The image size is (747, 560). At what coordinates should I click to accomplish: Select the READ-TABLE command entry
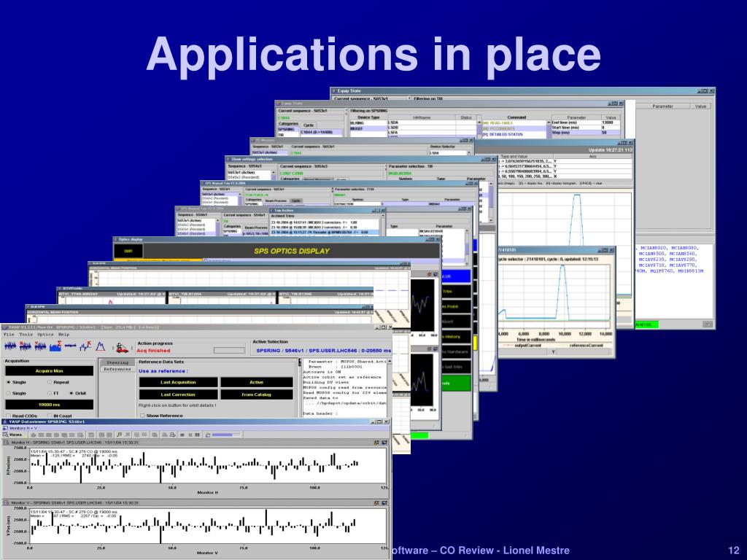click(x=514, y=122)
